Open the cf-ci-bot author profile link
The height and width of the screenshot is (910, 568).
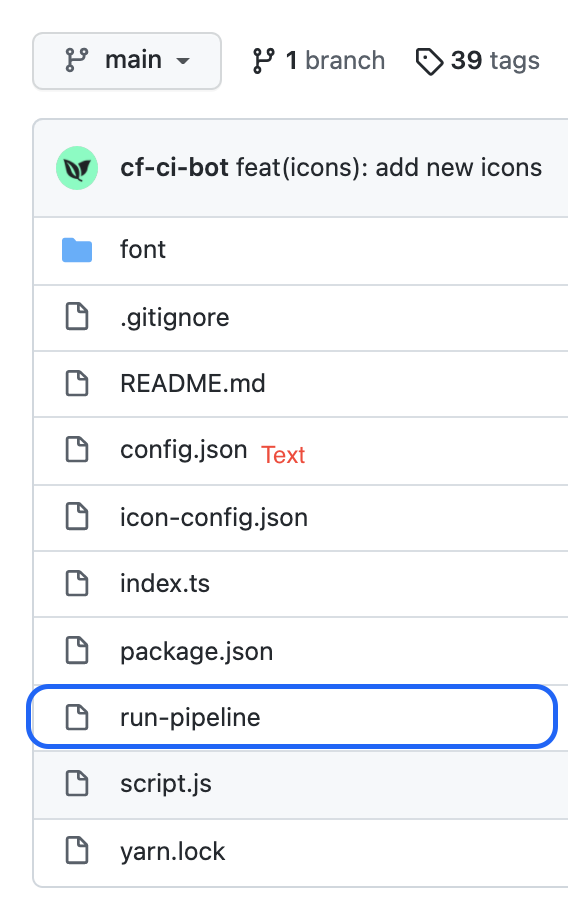coord(174,168)
